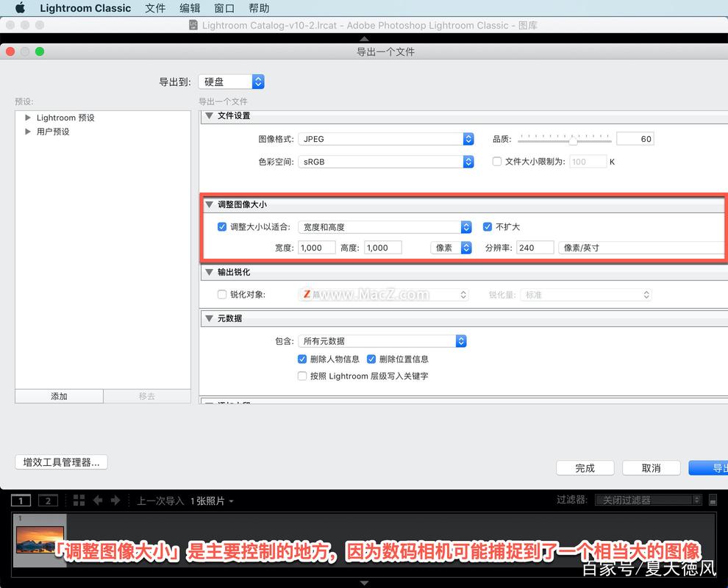Click the 完成 button
This screenshot has height=588, width=728.
(x=585, y=467)
